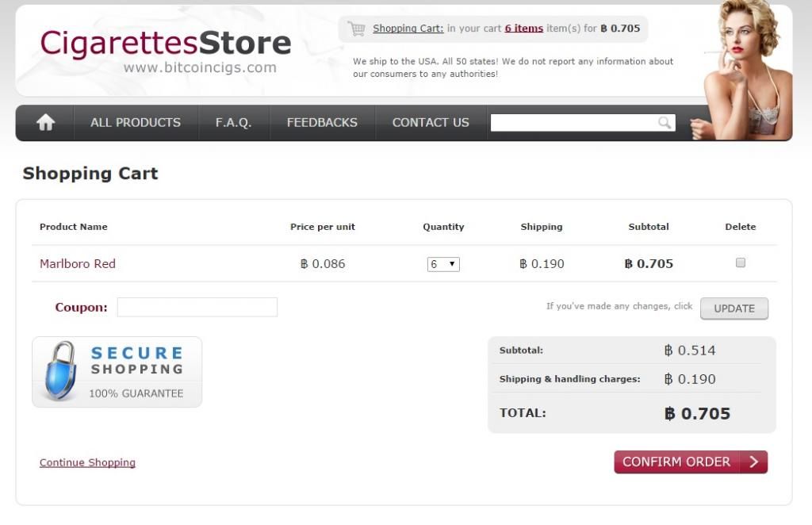Open the Feedbacks section
812x525 pixels.
322,122
